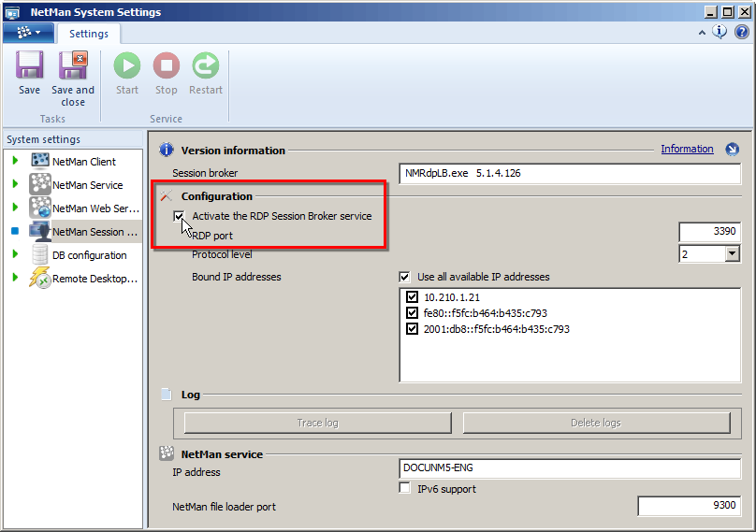Click the blue arrow icon beside Information
Image resolution: width=756 pixels, height=532 pixels.
pos(732,150)
